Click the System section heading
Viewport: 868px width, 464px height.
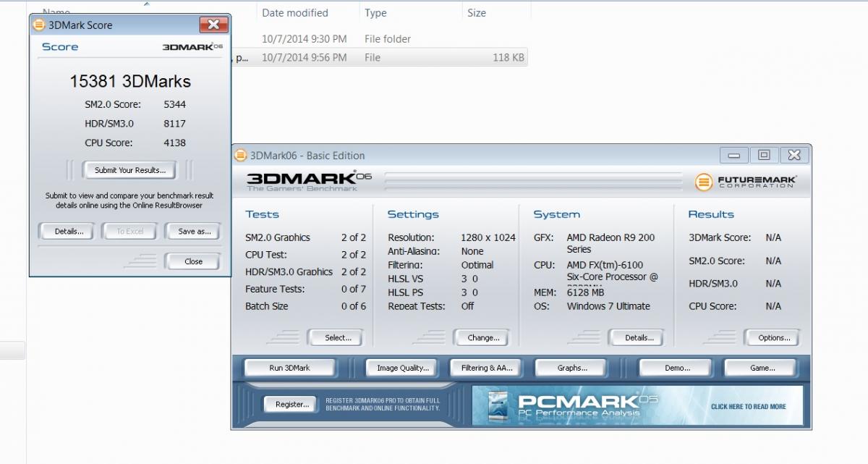tap(556, 214)
